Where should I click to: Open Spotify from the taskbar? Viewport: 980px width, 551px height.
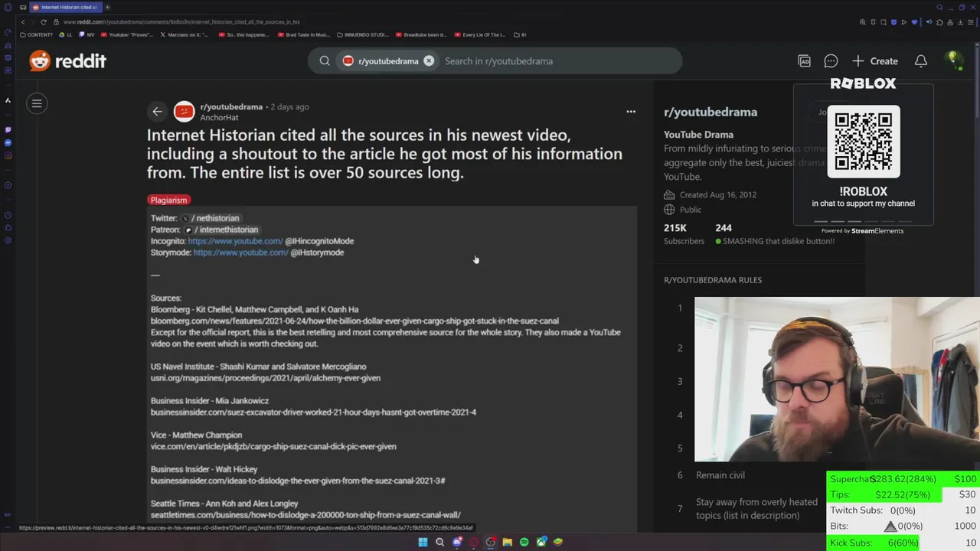(x=524, y=542)
